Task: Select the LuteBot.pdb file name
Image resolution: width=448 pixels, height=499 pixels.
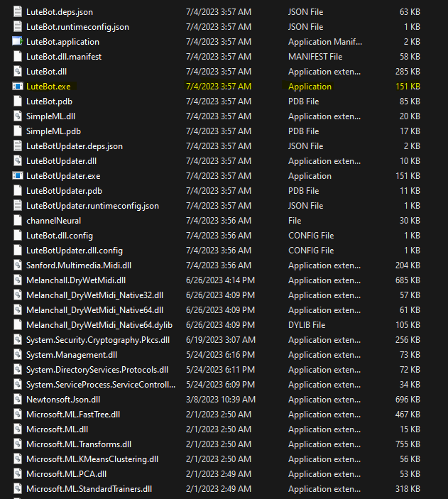Action: [49, 102]
